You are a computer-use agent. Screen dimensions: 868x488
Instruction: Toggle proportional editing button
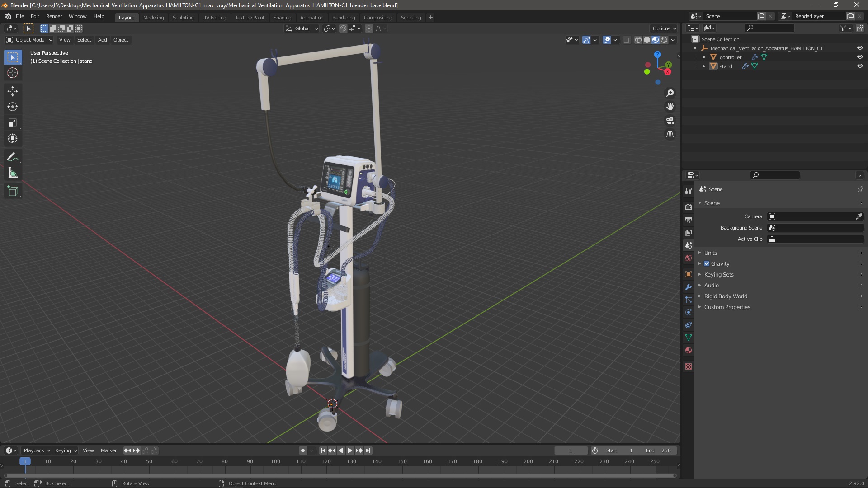coord(369,28)
